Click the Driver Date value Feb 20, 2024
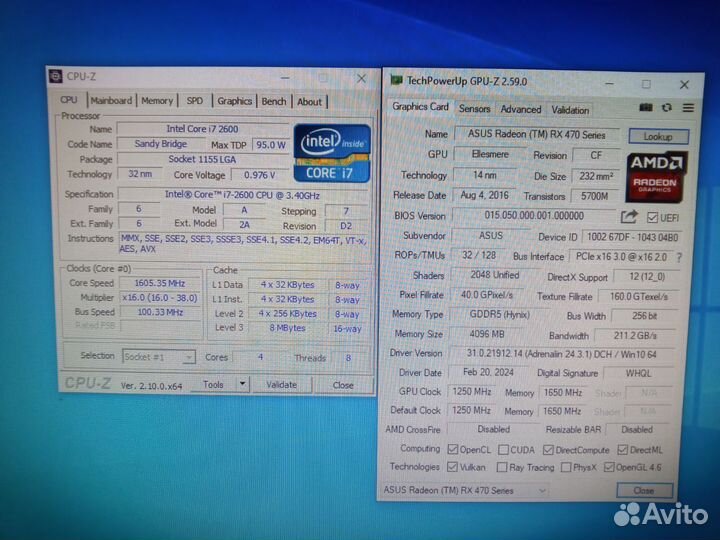Screen dimensions: 720x540 tap(488, 372)
